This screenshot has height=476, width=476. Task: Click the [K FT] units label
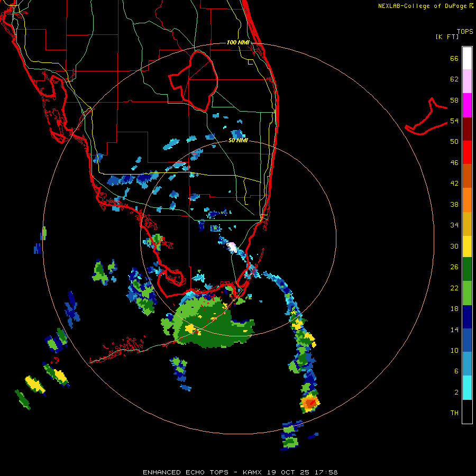(x=447, y=36)
